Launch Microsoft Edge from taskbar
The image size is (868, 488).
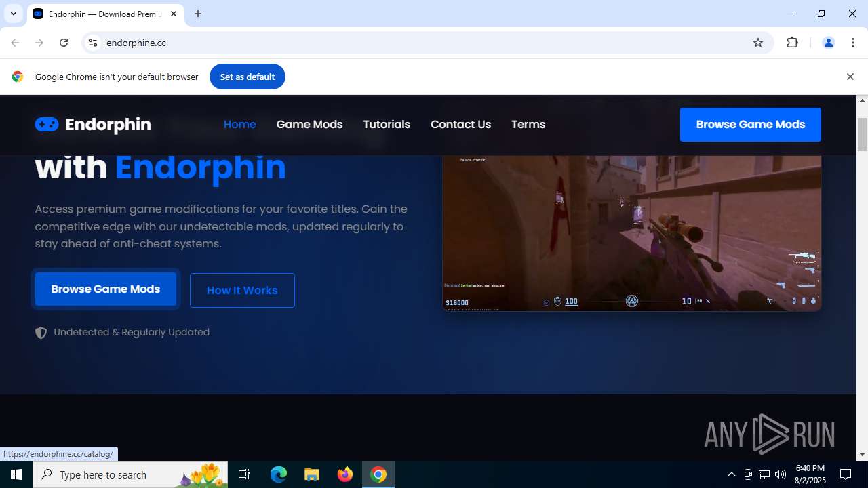point(279,474)
